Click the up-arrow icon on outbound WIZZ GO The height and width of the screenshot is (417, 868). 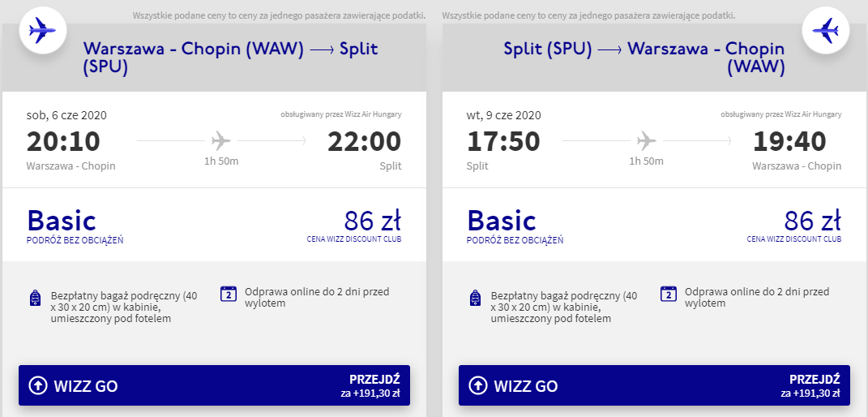[x=38, y=386]
